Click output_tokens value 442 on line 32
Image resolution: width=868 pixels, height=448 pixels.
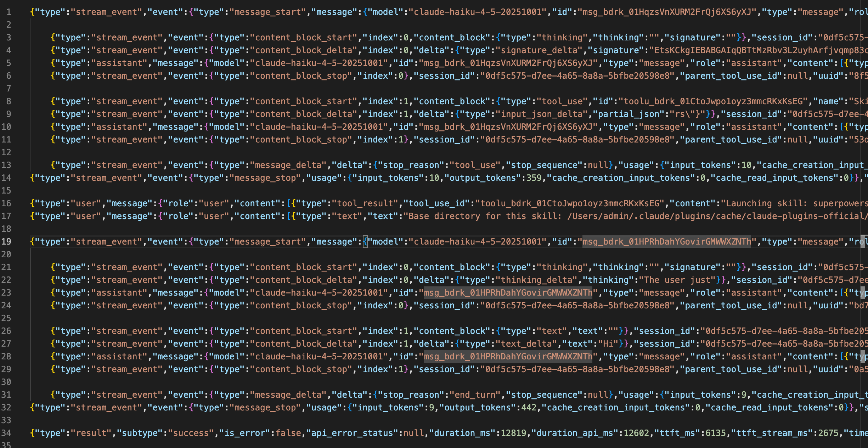click(529, 408)
